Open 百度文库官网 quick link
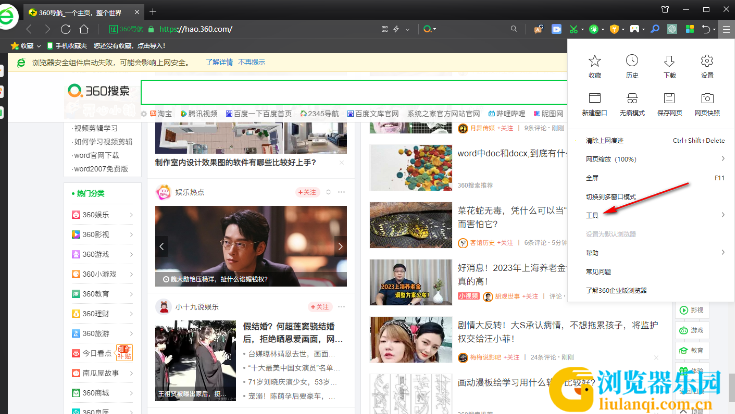The width and height of the screenshot is (735, 414). [373, 113]
